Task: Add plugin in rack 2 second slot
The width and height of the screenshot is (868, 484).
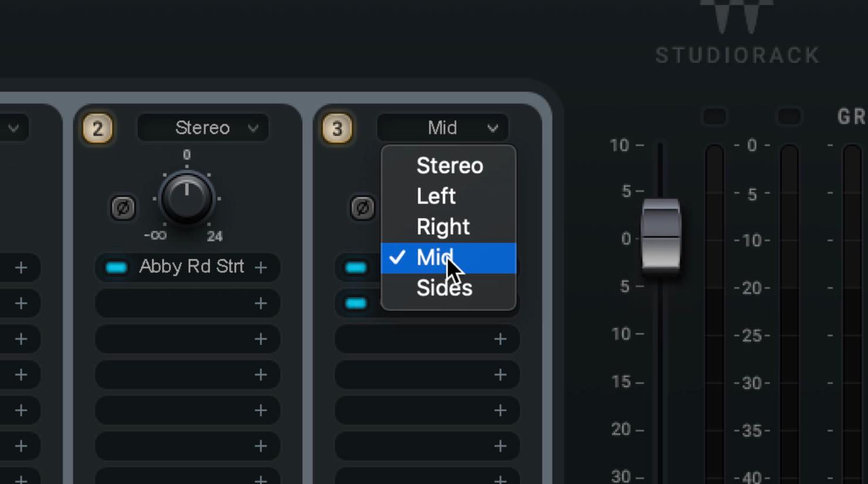Action: (261, 303)
